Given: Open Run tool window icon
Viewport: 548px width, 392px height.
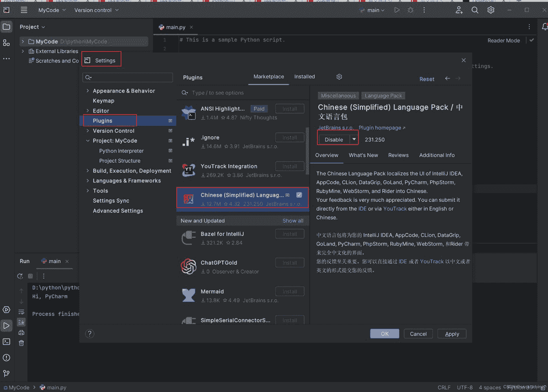Looking at the screenshot, I should (6, 326).
